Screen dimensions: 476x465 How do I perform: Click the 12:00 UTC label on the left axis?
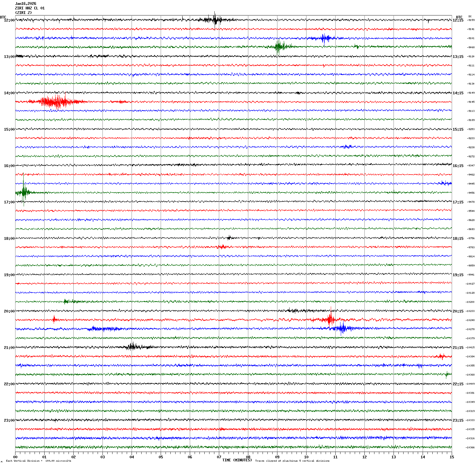coord(9,20)
